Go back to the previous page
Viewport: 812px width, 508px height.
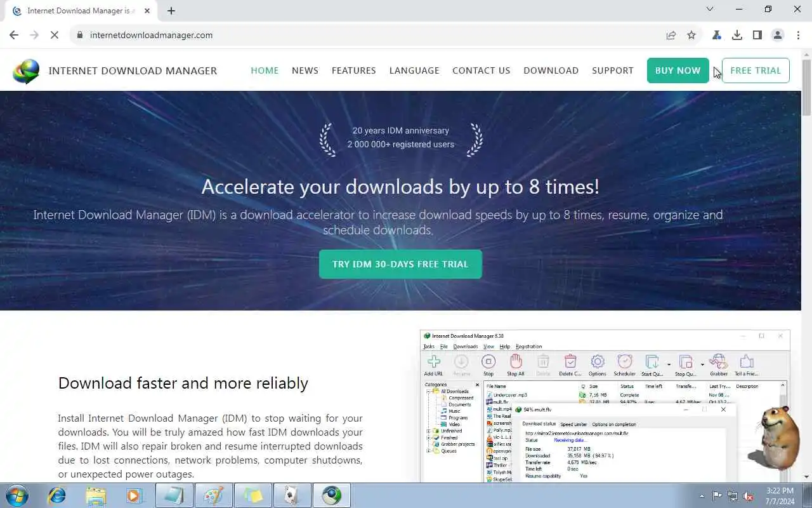(14, 35)
